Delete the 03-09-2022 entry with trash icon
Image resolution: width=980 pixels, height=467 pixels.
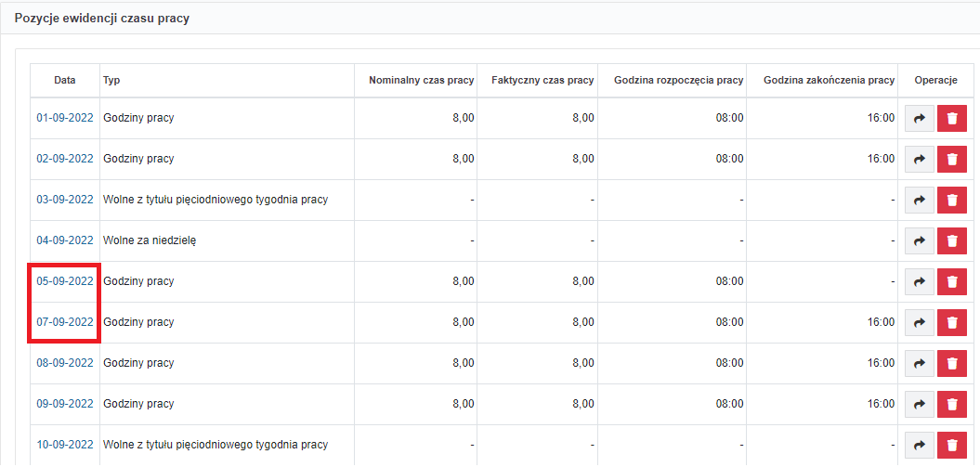[952, 200]
